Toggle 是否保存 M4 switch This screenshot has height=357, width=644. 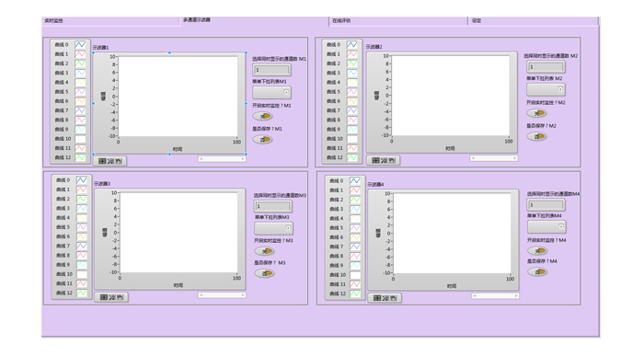click(537, 271)
